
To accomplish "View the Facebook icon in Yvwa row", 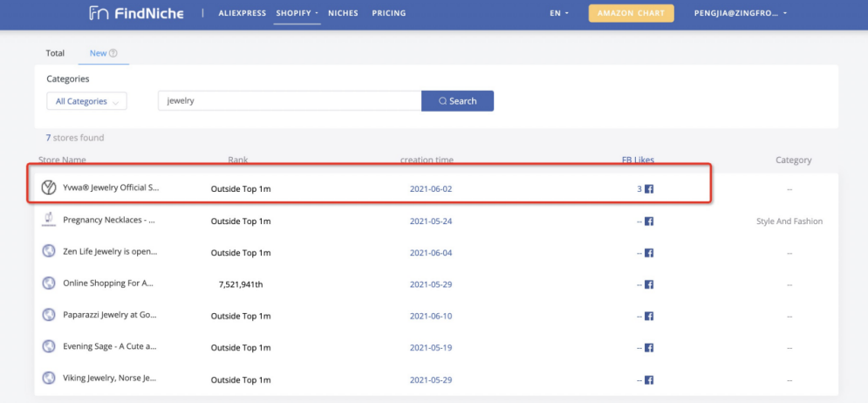I will [x=649, y=188].
